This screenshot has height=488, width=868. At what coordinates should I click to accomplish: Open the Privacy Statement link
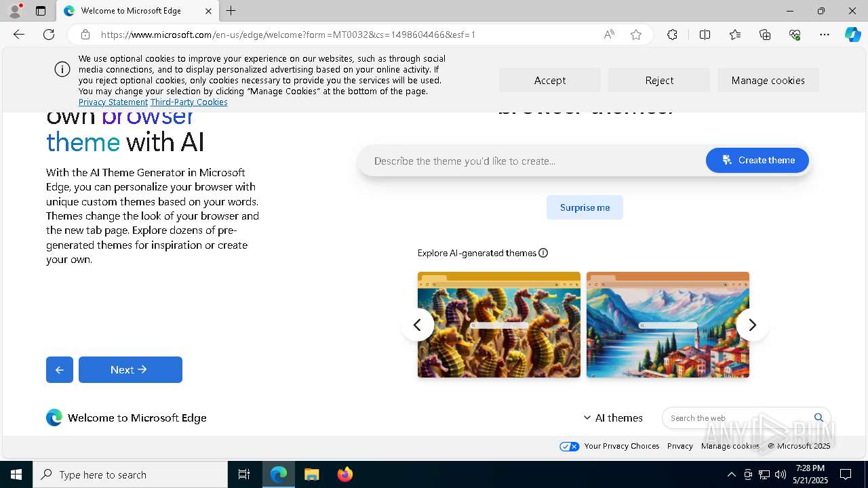(x=113, y=102)
